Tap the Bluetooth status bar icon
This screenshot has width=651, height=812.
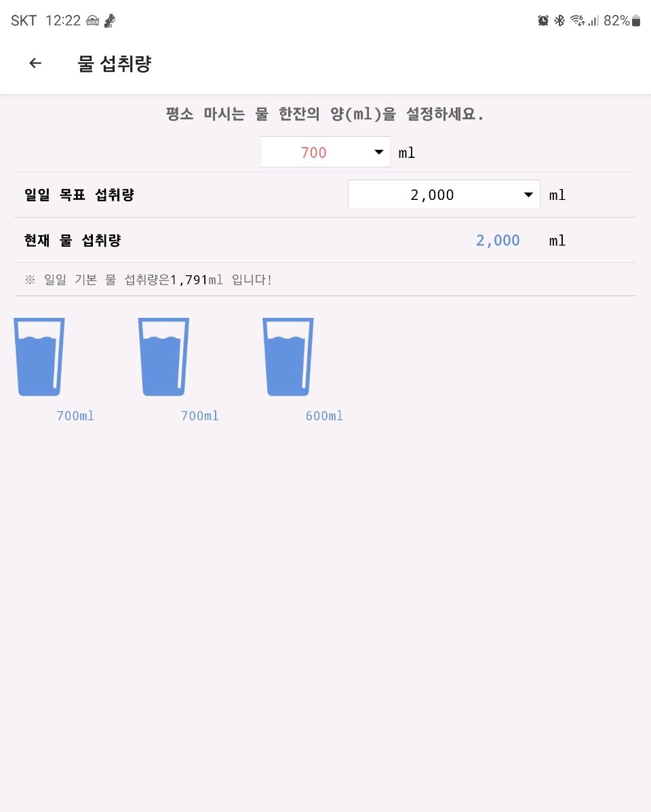(559, 21)
